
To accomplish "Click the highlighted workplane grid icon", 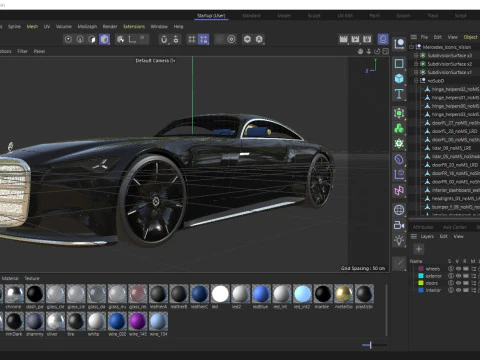I will pos(204,39).
